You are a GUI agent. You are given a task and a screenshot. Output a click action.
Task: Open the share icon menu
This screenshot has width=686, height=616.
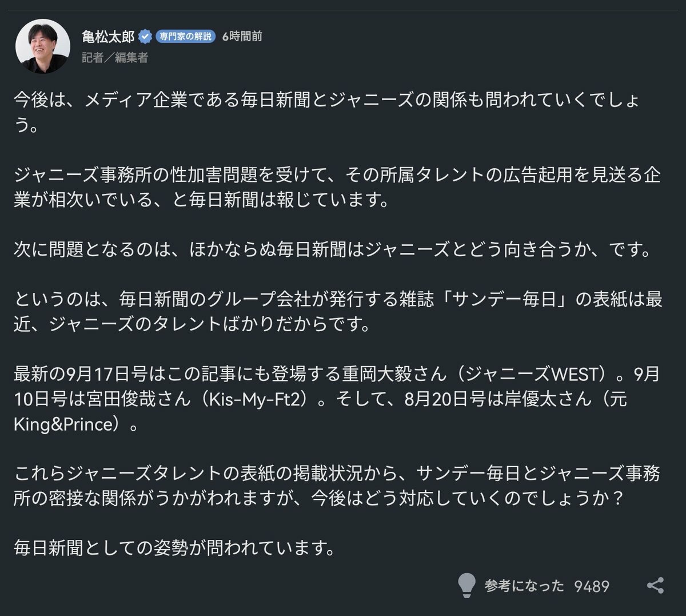(x=655, y=586)
